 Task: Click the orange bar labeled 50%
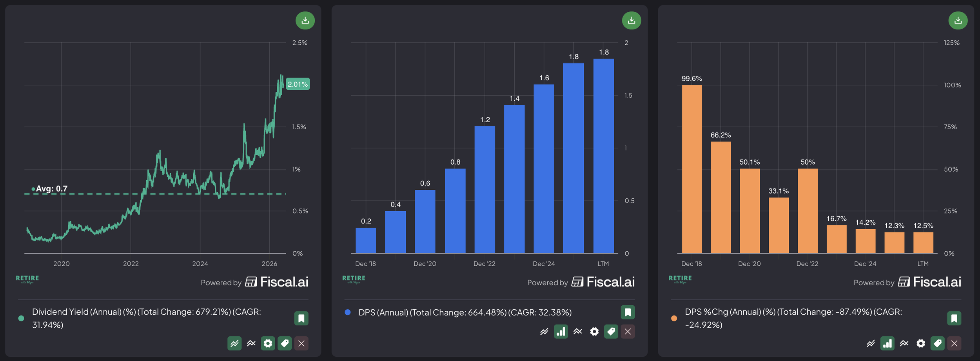[x=808, y=211]
